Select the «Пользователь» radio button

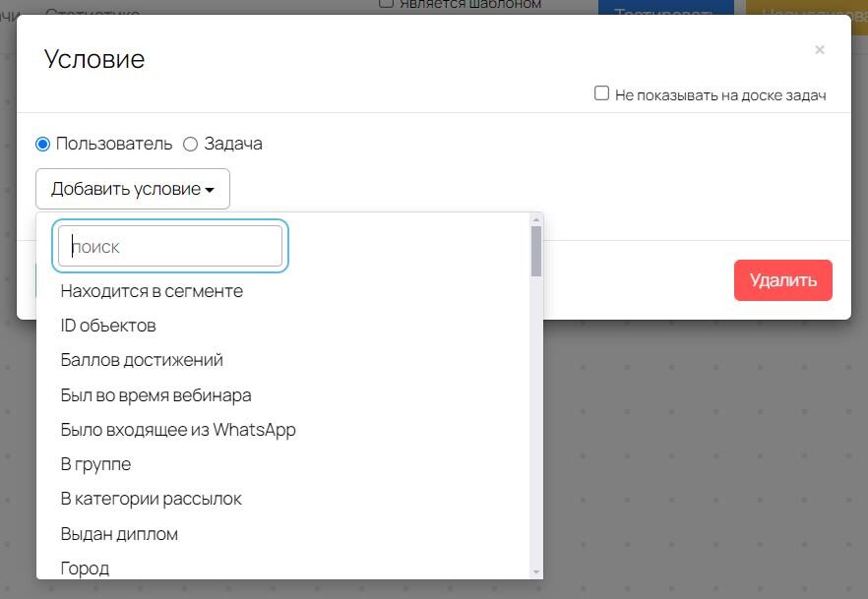point(42,144)
